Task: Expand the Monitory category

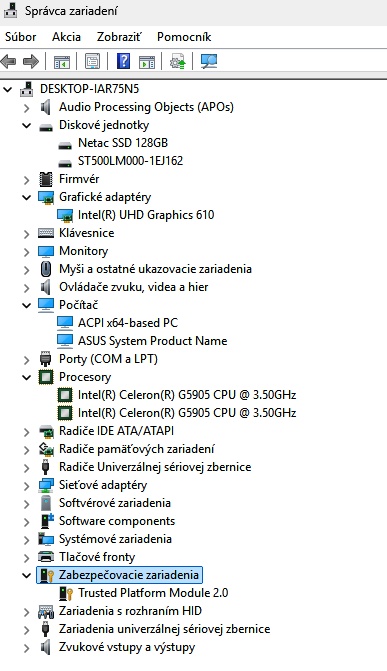Action: click(27, 252)
